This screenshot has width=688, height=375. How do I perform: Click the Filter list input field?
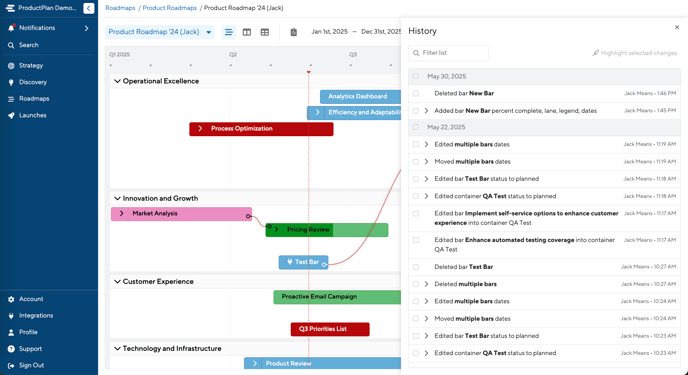(x=448, y=53)
